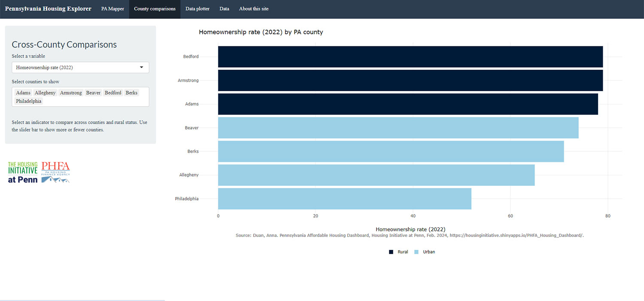Select the Adams county token
644x301 pixels.
tap(23, 92)
